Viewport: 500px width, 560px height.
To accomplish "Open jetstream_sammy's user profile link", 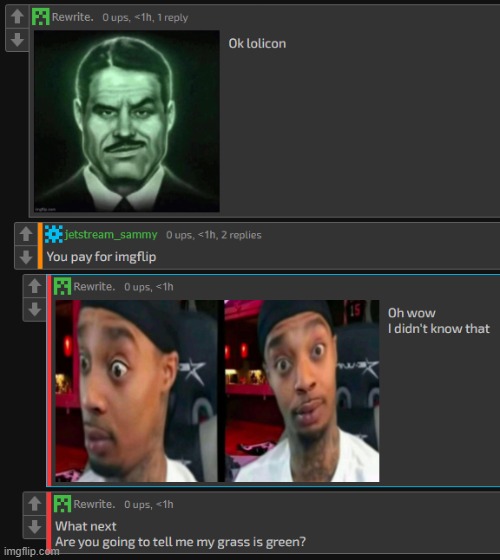I will (111, 235).
